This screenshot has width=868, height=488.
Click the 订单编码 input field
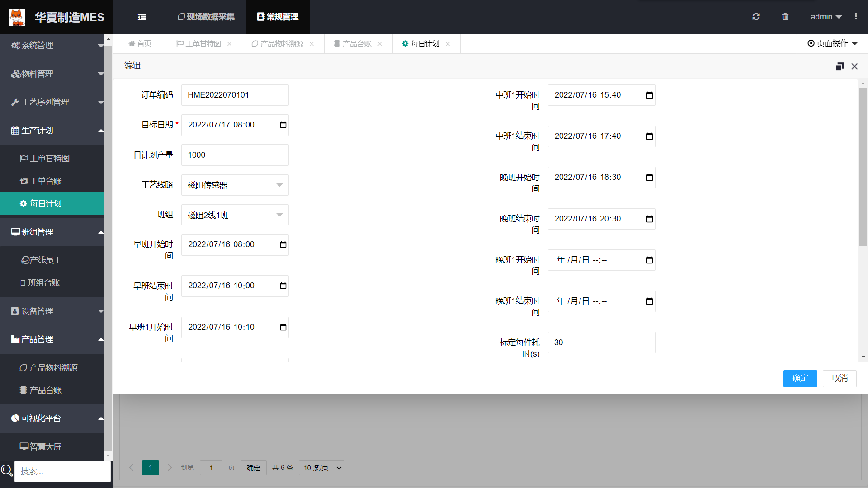pos(235,95)
